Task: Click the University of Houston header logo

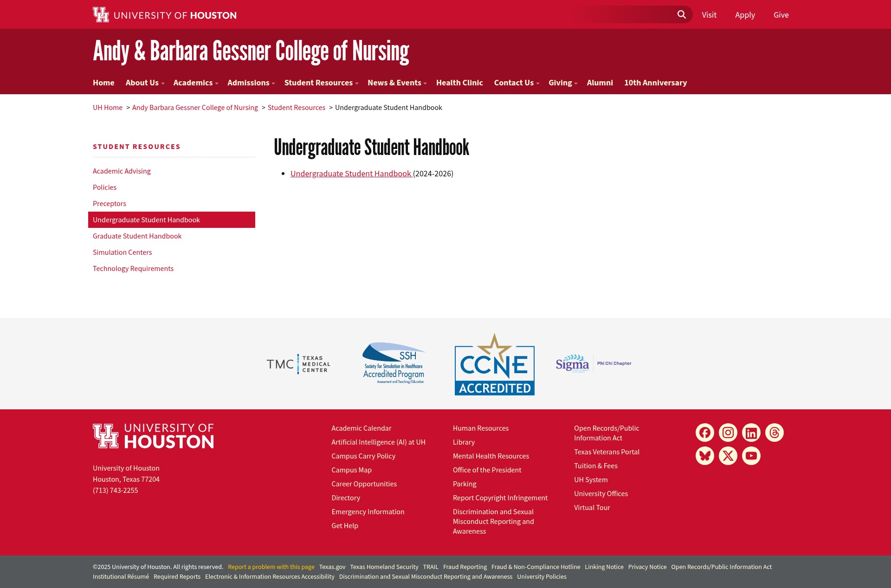Action: click(x=165, y=15)
